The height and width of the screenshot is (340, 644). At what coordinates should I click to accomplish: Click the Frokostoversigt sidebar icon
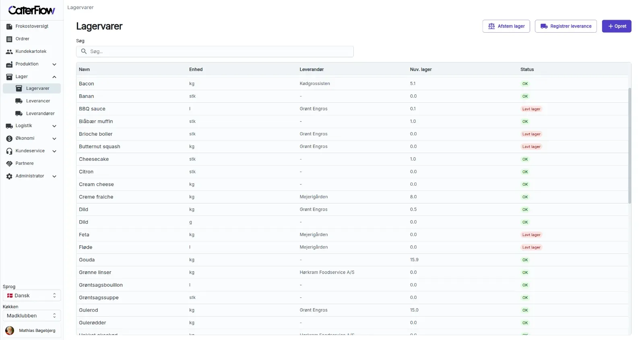(x=9, y=27)
